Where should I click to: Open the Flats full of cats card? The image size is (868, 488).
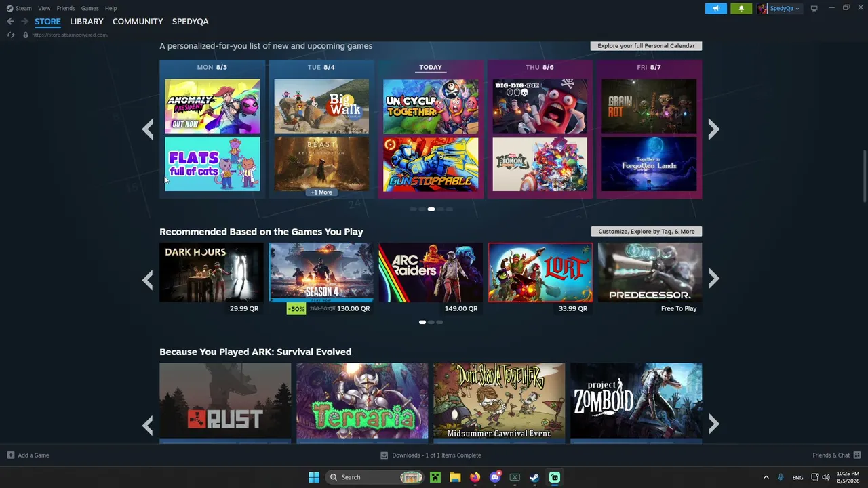coord(212,164)
